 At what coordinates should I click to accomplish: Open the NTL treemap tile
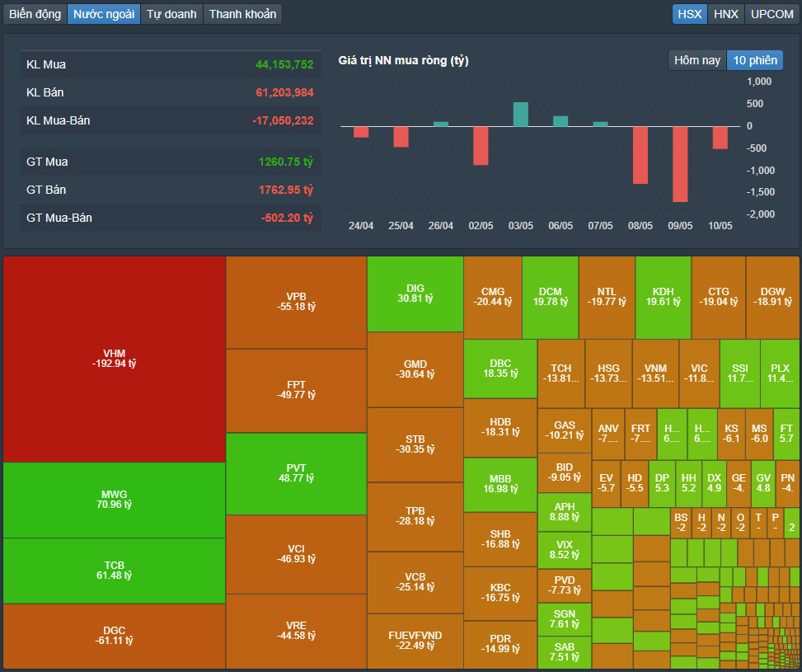tap(607, 298)
